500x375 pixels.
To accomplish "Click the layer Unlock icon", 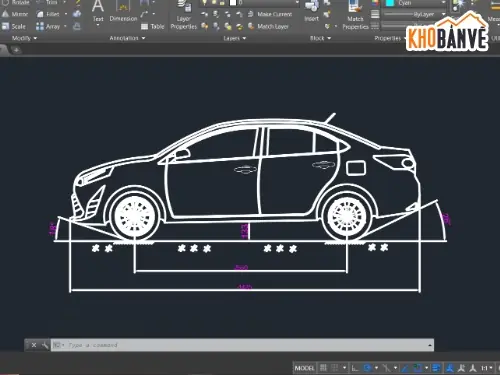I will coord(239,26).
